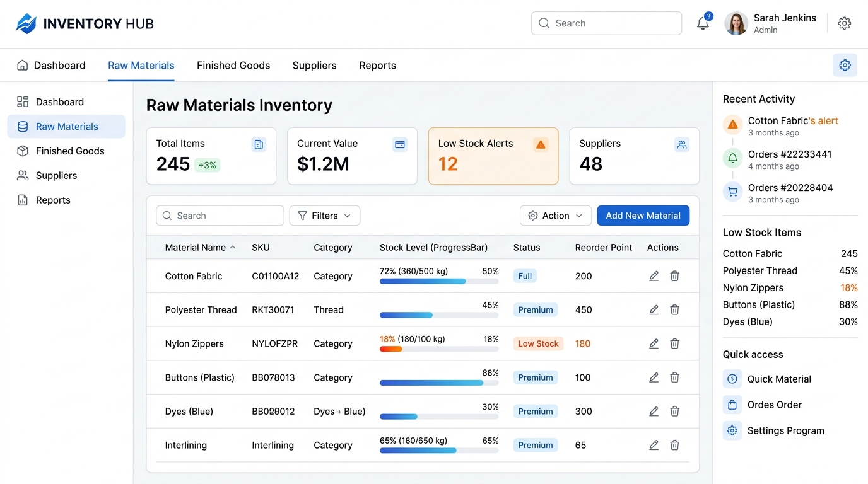Switch to the Raw Materials tab
The image size is (868, 484).
pos(141,65)
